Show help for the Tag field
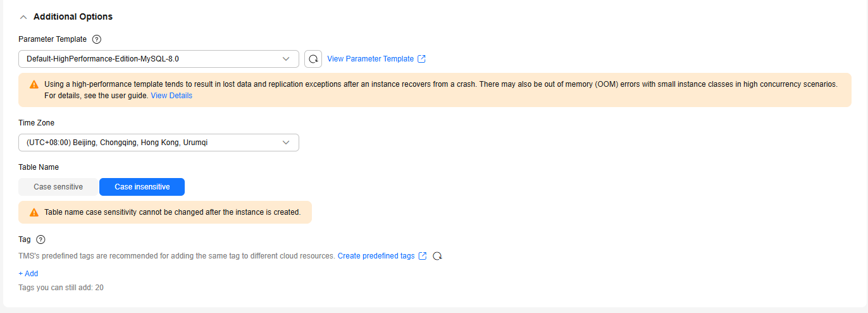This screenshot has width=868, height=313. point(41,240)
